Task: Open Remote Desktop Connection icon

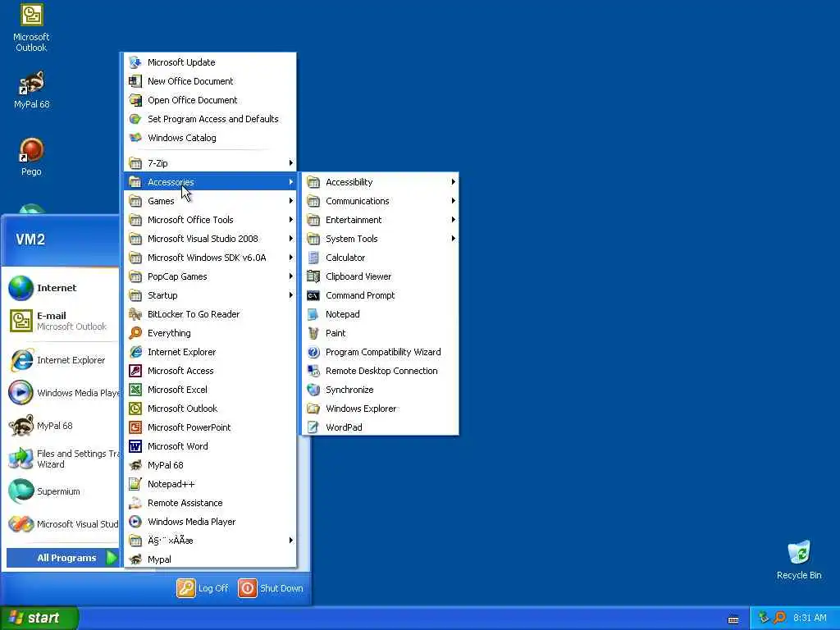Action: [x=313, y=371]
